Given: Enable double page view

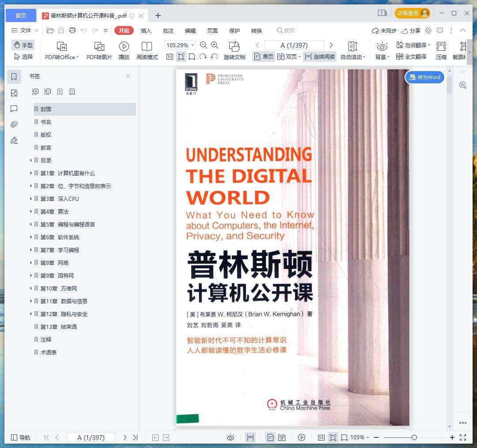Looking at the screenshot, I should pyautogui.click(x=289, y=56).
